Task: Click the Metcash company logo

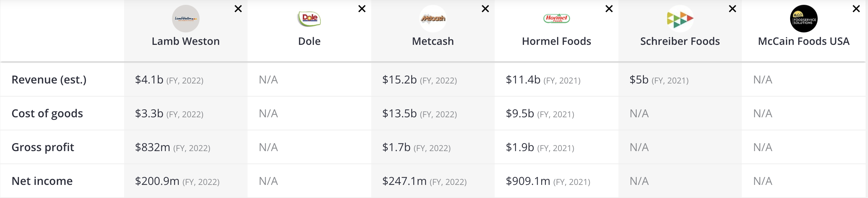Action: [x=433, y=19]
